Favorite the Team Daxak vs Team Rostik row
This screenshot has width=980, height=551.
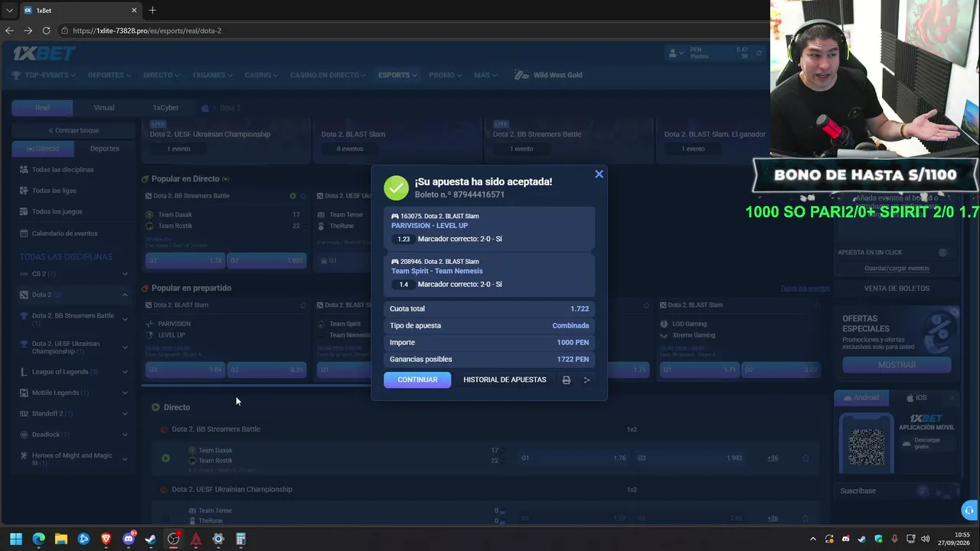[x=805, y=458]
